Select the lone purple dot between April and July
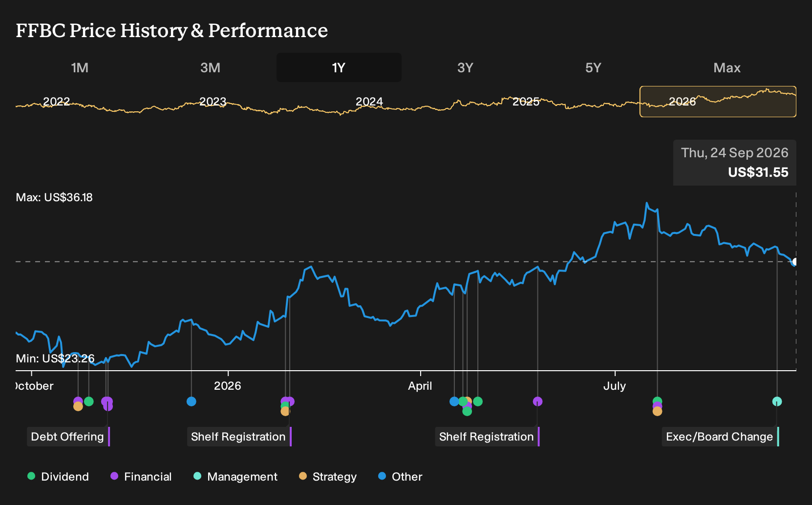The height and width of the screenshot is (505, 812). click(x=537, y=401)
